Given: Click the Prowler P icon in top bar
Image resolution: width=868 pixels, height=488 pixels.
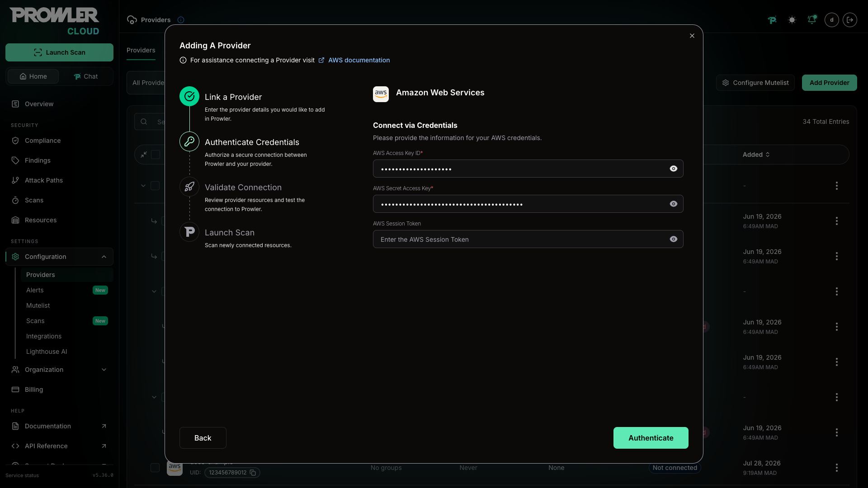Looking at the screenshot, I should click(x=772, y=20).
